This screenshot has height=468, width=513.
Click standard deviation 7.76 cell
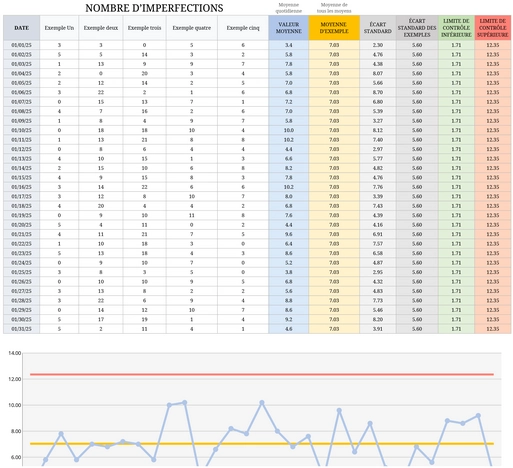click(378, 187)
